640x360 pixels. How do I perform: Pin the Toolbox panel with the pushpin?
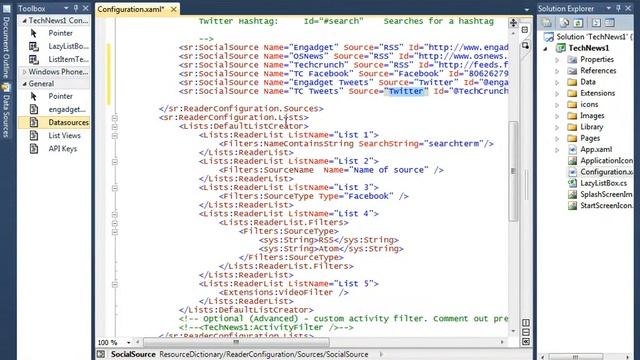pos(76,8)
